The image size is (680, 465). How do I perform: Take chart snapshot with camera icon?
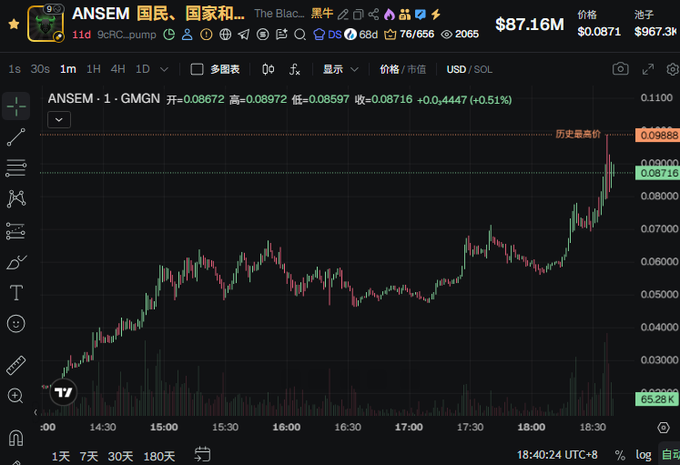620,69
